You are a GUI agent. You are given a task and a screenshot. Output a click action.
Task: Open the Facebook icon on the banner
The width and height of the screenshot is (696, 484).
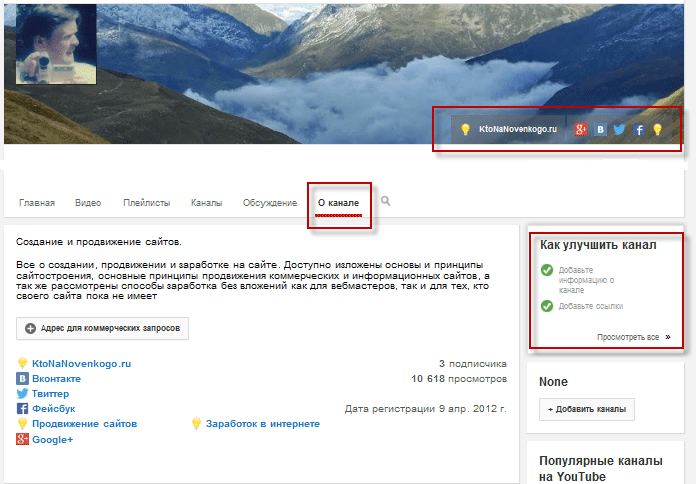coord(638,129)
